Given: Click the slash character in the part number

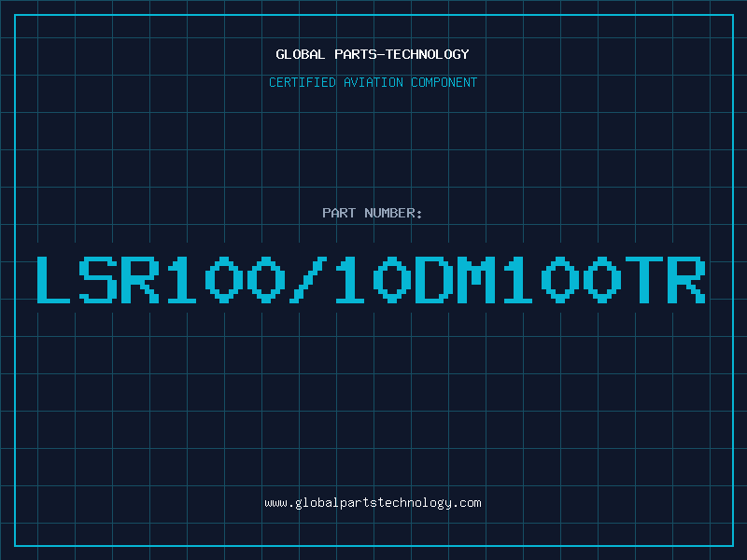Looking at the screenshot, I should pyautogui.click(x=307, y=279).
